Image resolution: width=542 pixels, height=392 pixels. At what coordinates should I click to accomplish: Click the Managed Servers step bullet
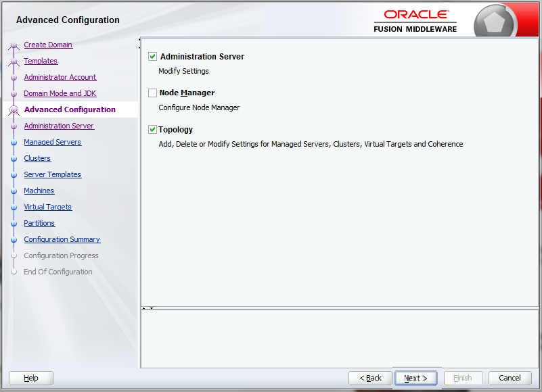point(14,143)
